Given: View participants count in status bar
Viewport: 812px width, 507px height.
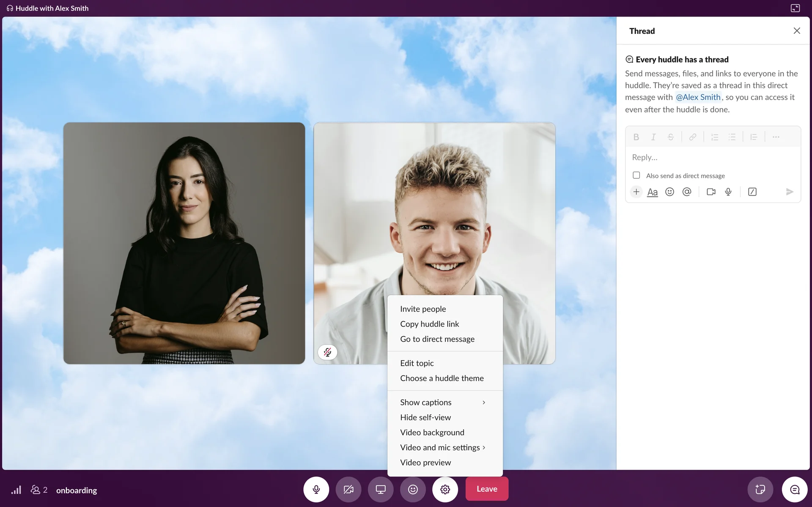Looking at the screenshot, I should 39,490.
